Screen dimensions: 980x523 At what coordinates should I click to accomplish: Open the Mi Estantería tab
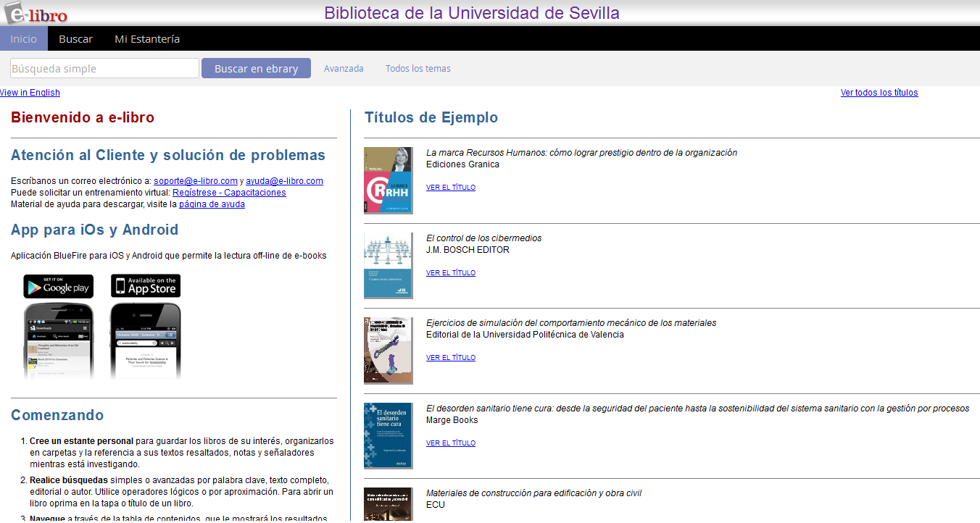point(147,38)
